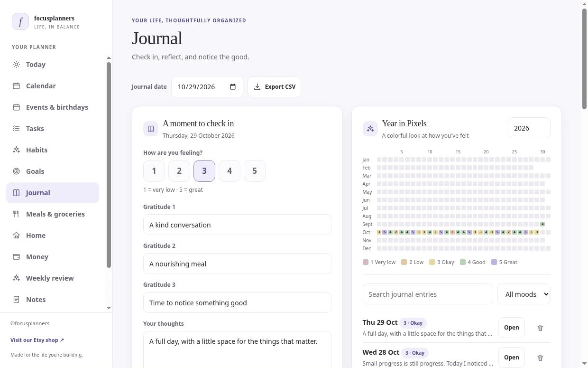
Task: Click the utensils icon beside Meals & groceries
Action: click(x=16, y=214)
